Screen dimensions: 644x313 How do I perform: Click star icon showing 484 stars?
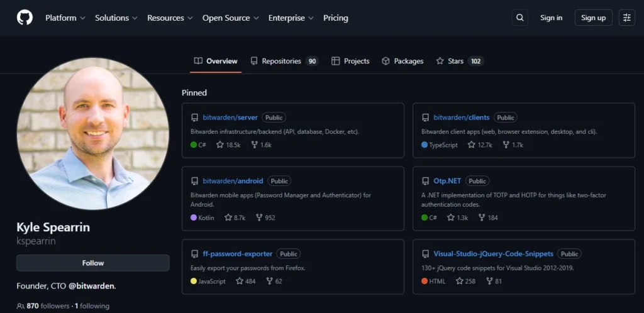tap(240, 281)
